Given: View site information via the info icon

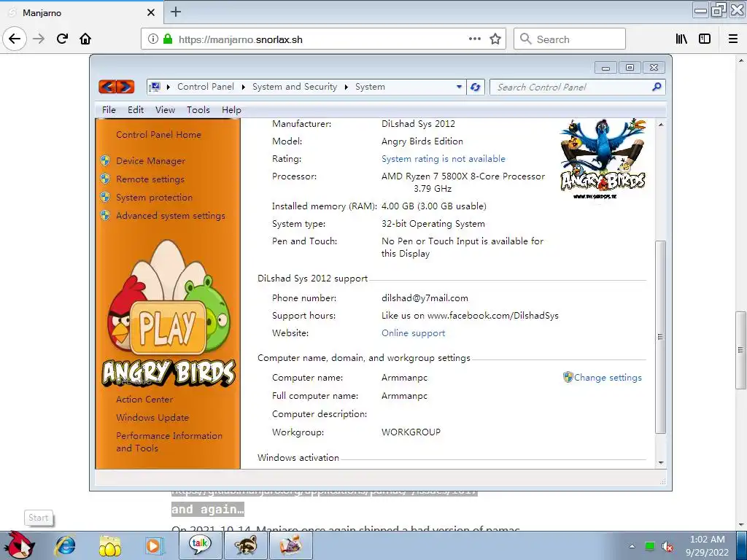Looking at the screenshot, I should click(153, 39).
